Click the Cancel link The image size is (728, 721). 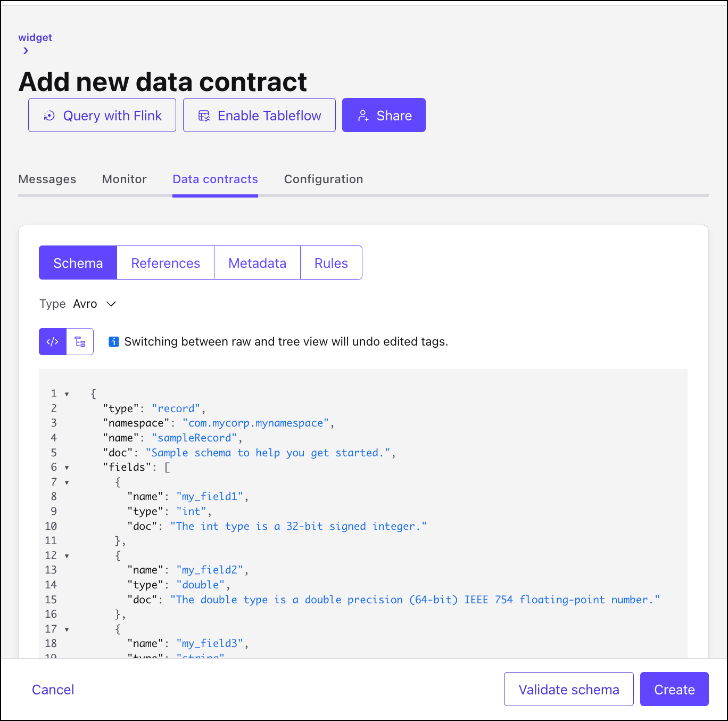53,690
